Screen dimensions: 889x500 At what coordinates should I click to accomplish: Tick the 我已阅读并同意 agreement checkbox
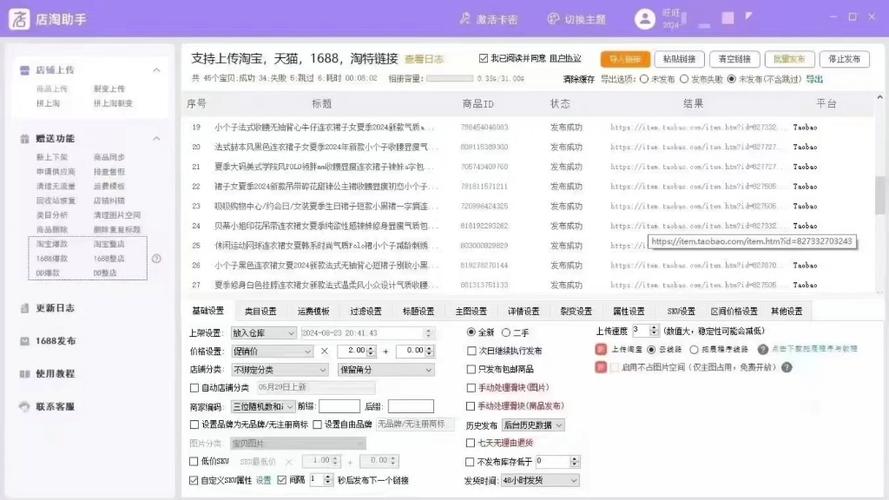483,58
